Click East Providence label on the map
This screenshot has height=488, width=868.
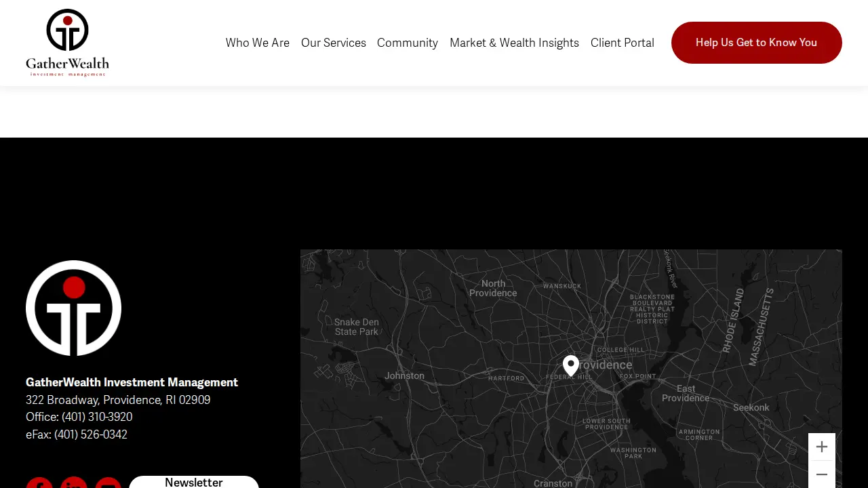[686, 393]
